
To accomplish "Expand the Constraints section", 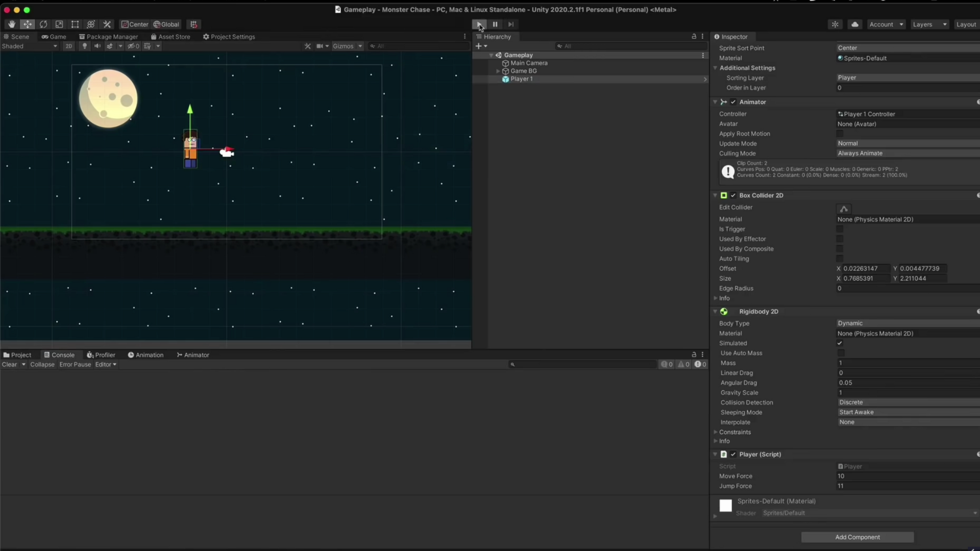I will [716, 432].
